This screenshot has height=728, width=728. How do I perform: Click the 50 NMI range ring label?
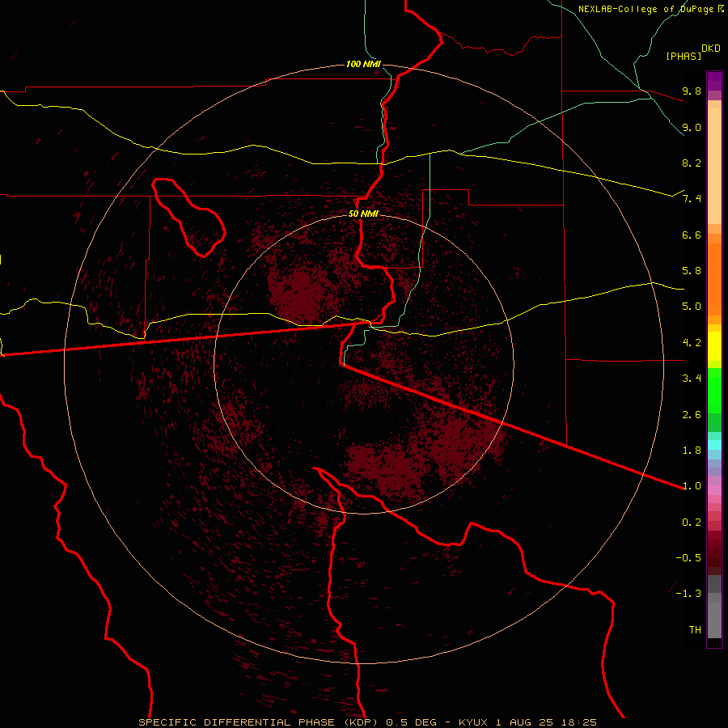click(363, 214)
